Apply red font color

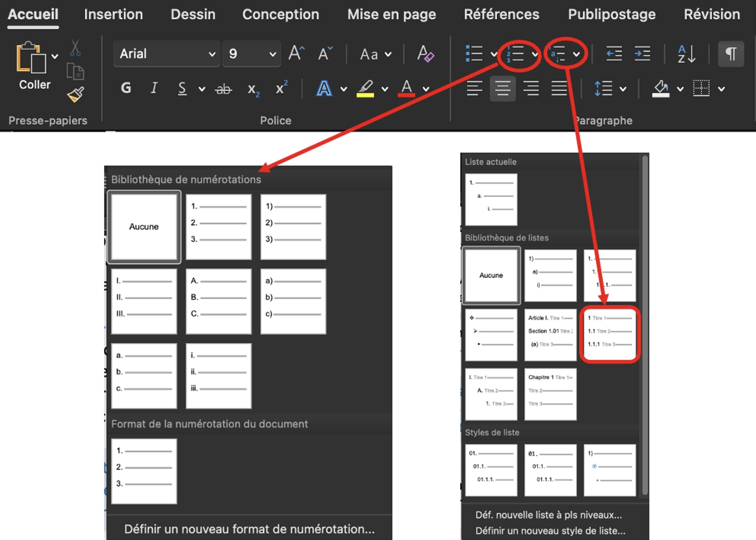(406, 89)
